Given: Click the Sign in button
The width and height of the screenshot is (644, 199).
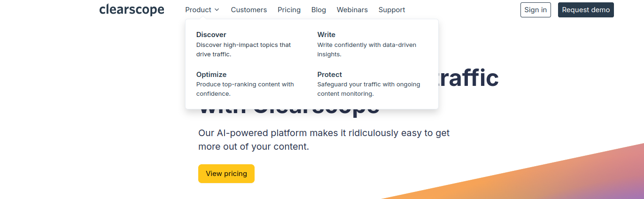Looking at the screenshot, I should pos(535,10).
